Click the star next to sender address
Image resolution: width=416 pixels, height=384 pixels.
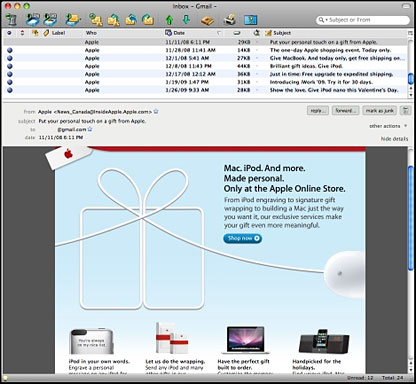click(x=156, y=112)
